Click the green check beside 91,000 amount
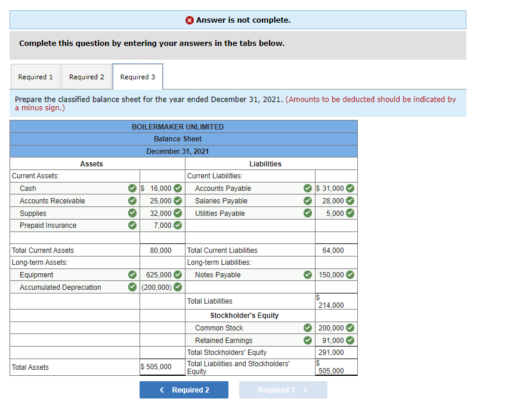Screen dimensions: 532x414 350,341
